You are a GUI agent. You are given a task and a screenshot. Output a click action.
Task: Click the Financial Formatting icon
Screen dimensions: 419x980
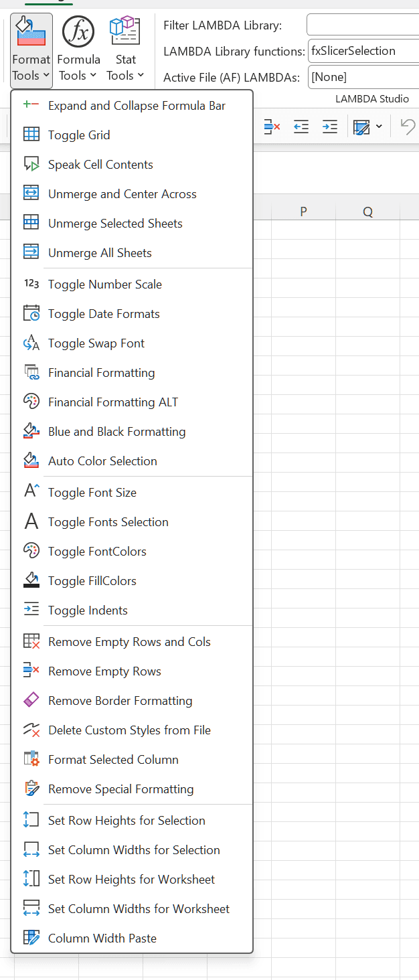click(x=31, y=372)
